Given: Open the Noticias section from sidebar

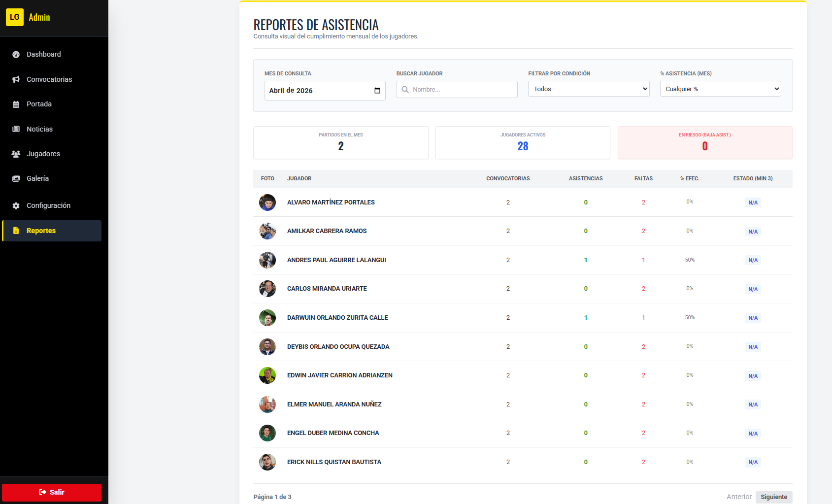Looking at the screenshot, I should [x=39, y=129].
